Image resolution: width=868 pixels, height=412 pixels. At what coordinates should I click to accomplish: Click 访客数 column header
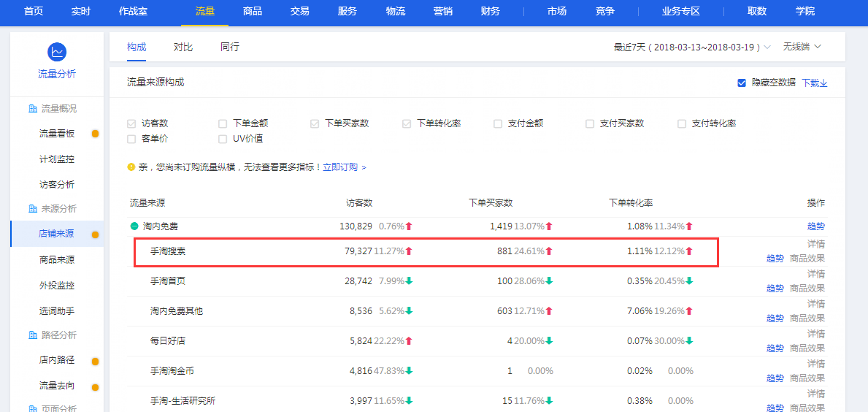click(359, 202)
